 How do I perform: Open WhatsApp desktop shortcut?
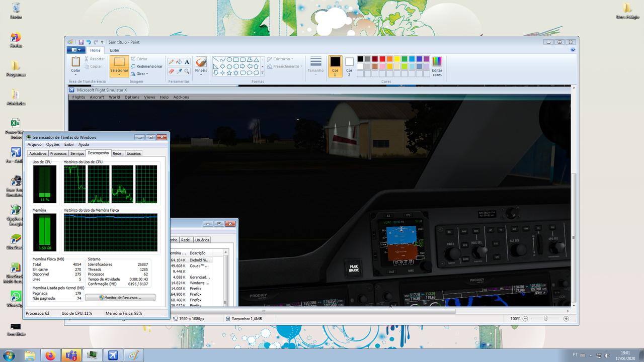click(x=16, y=299)
